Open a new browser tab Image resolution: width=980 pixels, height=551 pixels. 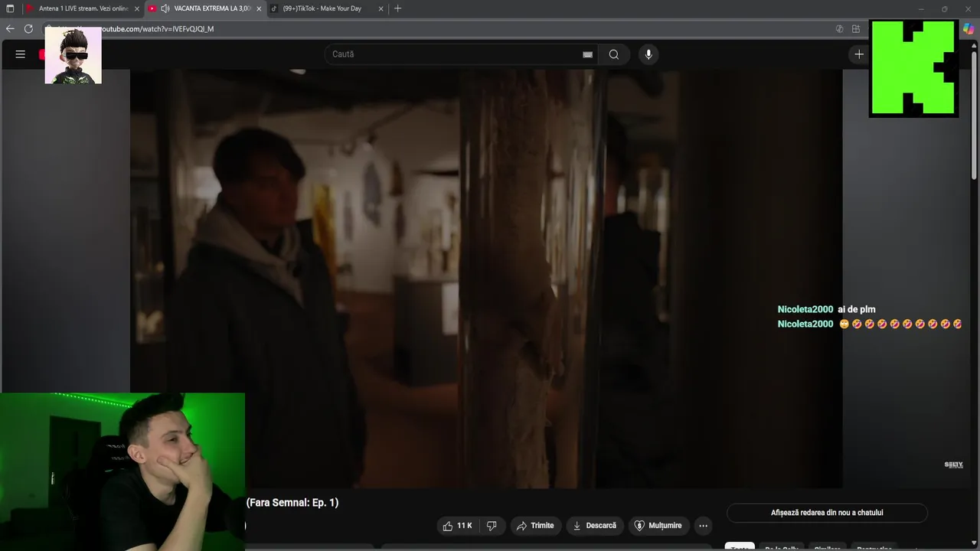click(397, 8)
